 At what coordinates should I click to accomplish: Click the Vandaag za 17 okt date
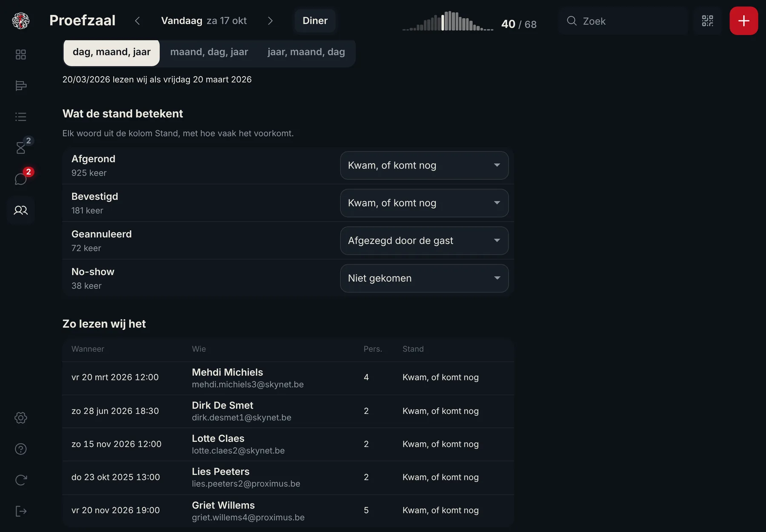(204, 20)
